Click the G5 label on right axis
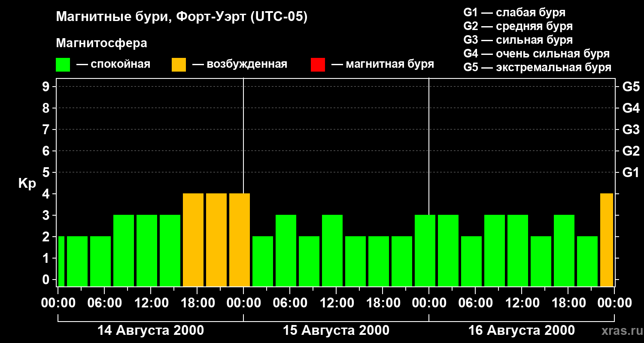Viewport: 644px width, 343px height. click(631, 87)
